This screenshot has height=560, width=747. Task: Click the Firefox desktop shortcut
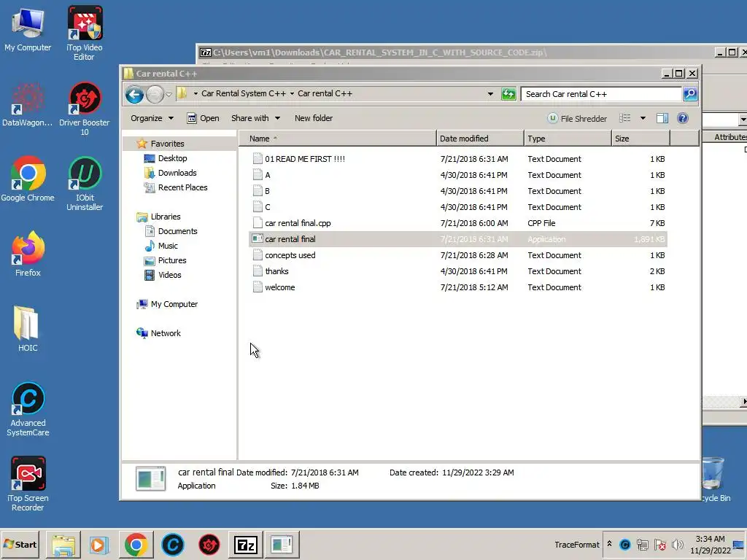pyautogui.click(x=28, y=254)
